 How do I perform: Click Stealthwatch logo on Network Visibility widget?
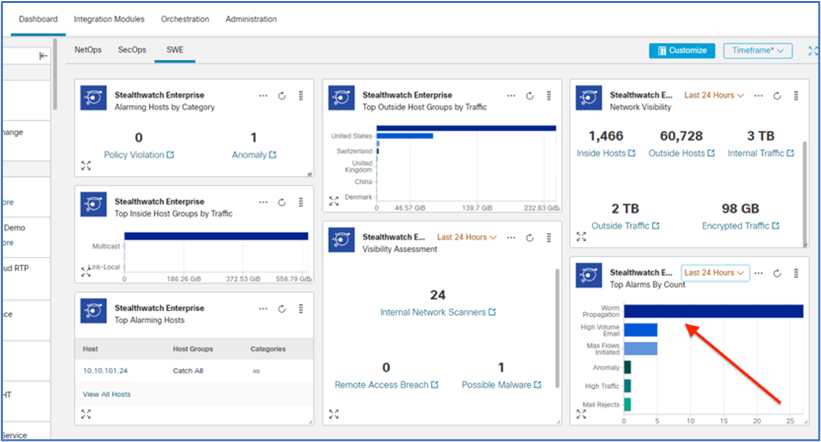coord(589,98)
